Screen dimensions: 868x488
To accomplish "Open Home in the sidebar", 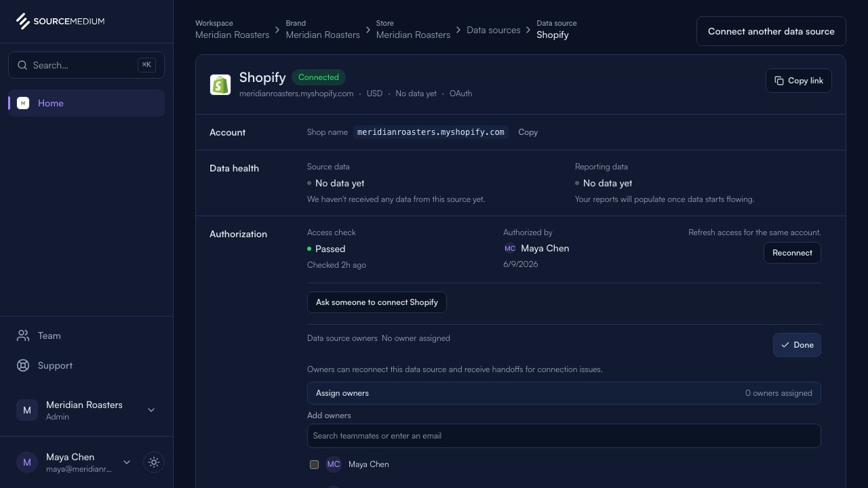I will point(86,103).
